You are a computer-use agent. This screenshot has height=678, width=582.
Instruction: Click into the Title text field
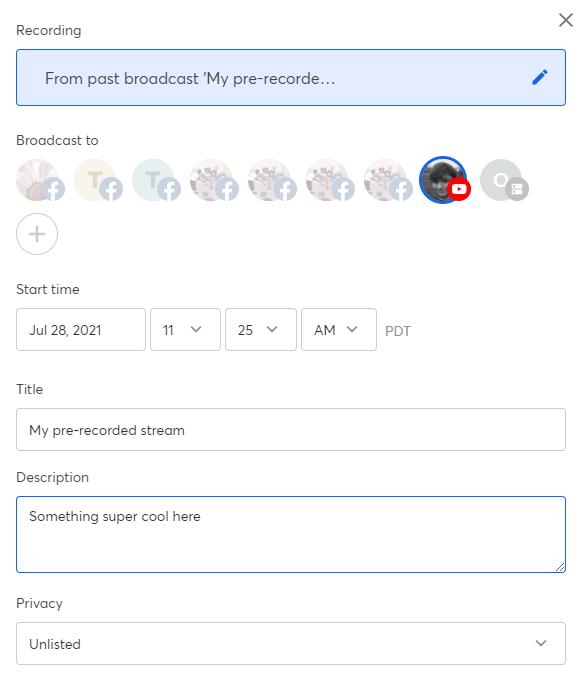(x=291, y=429)
